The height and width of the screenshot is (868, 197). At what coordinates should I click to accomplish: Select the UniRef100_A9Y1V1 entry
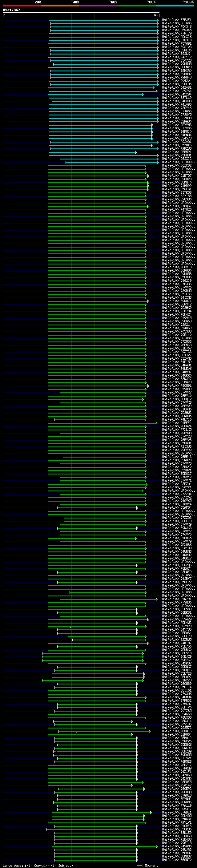pyautogui.click(x=177, y=823)
